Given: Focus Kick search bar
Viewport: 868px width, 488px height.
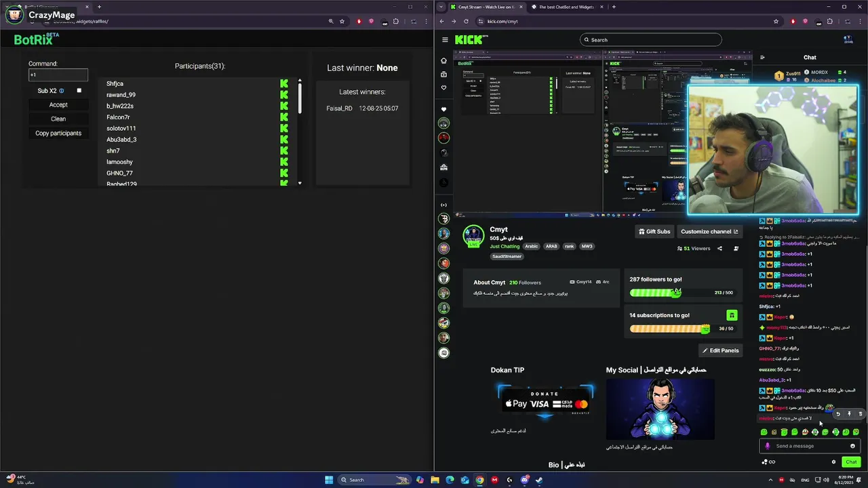Looking at the screenshot, I should (650, 40).
